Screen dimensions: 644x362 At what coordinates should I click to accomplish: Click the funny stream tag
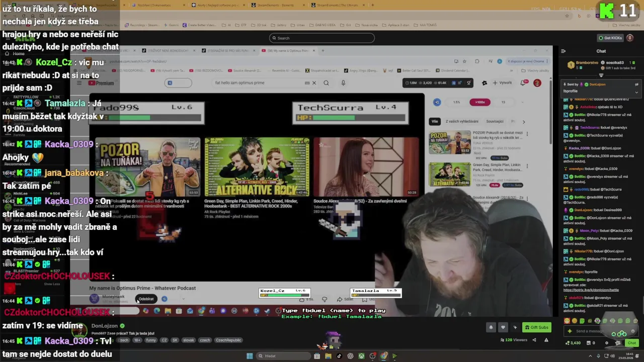click(x=151, y=340)
